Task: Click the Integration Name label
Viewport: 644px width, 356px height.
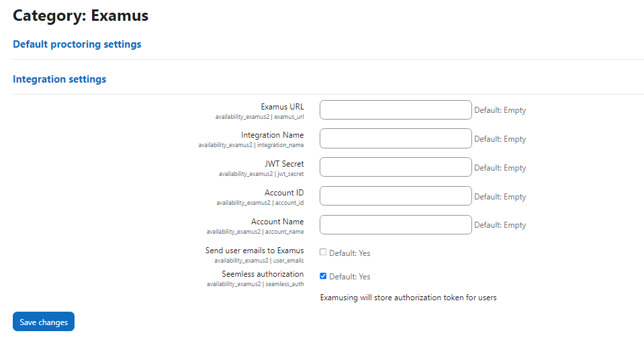Action: 272,135
